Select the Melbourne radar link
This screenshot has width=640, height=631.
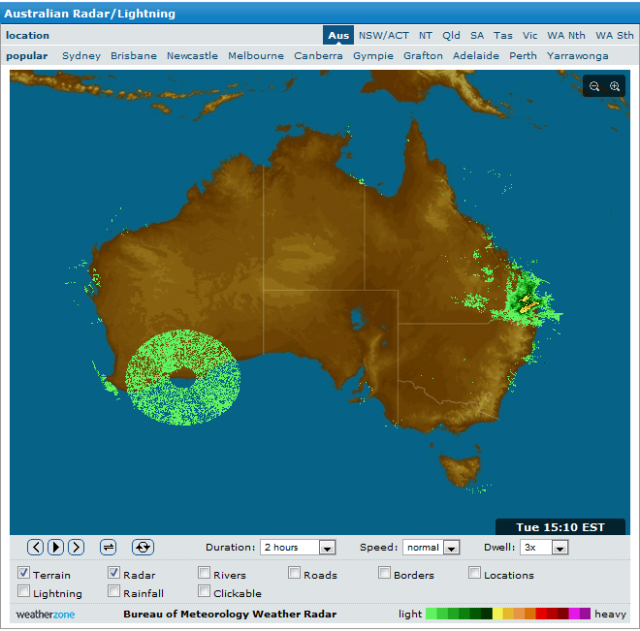click(256, 56)
